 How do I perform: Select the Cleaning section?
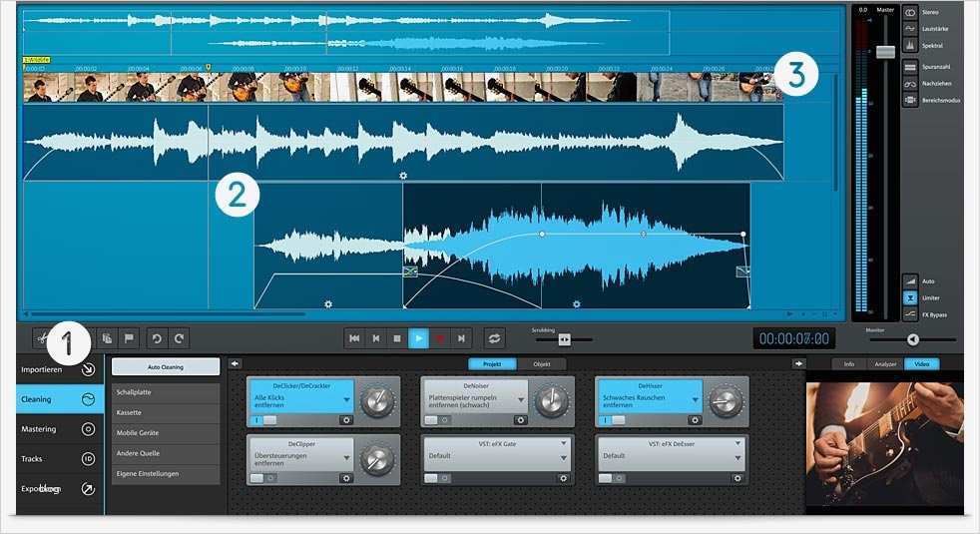pyautogui.click(x=60, y=399)
